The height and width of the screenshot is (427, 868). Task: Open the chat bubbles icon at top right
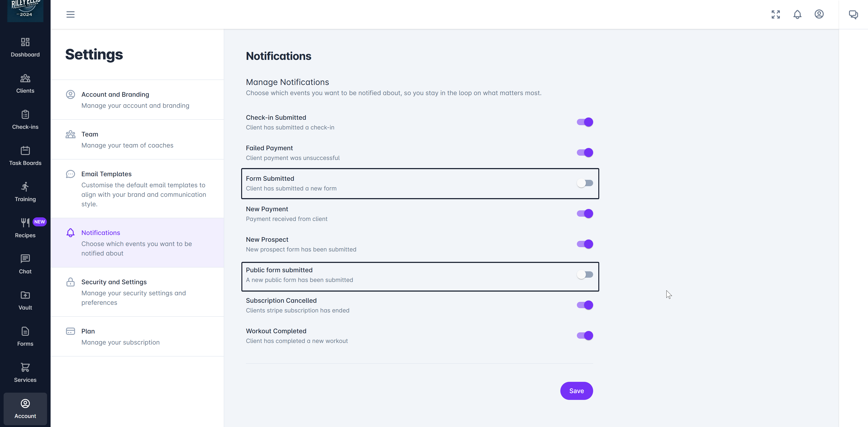coord(853,14)
